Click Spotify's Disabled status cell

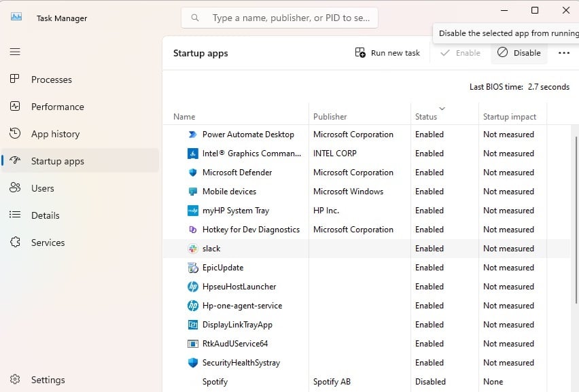click(x=430, y=382)
